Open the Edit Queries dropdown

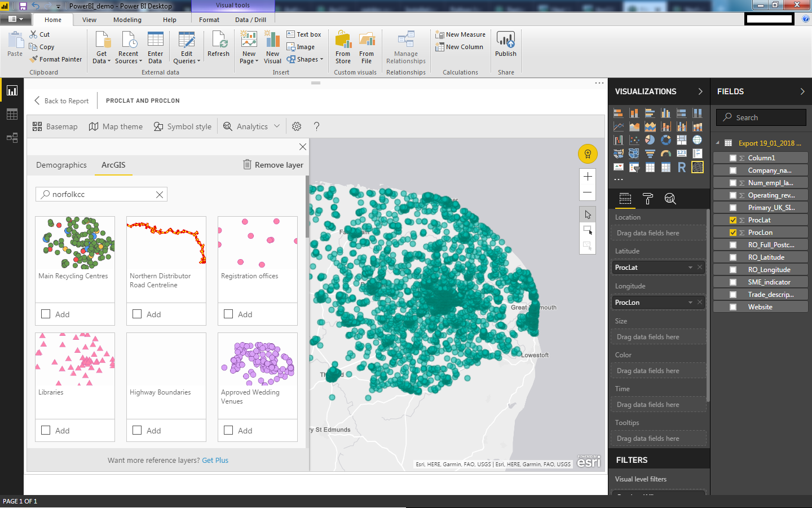[187, 47]
